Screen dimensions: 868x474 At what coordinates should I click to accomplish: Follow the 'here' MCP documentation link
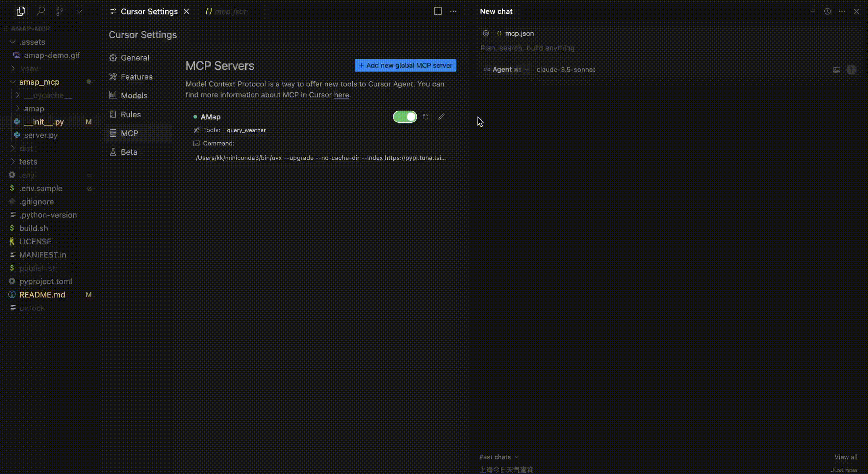[341, 95]
